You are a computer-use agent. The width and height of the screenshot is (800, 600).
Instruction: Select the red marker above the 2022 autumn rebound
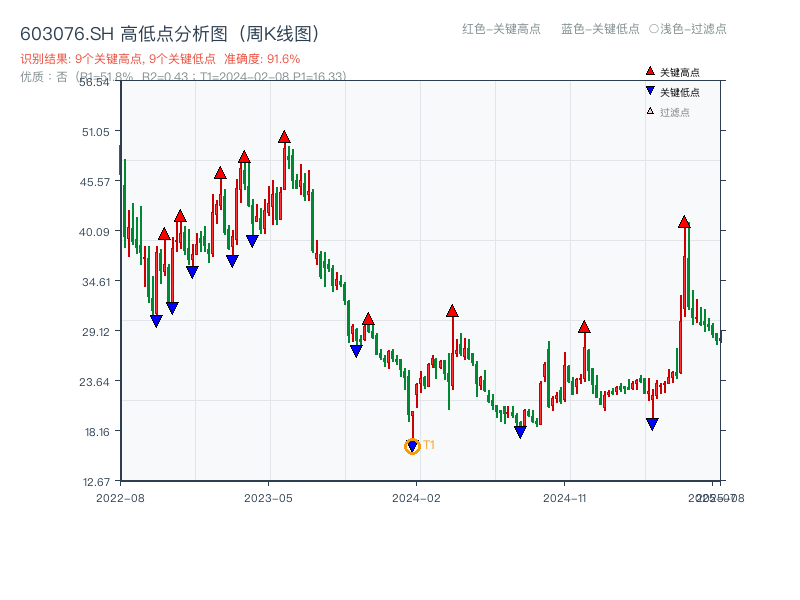tap(164, 234)
